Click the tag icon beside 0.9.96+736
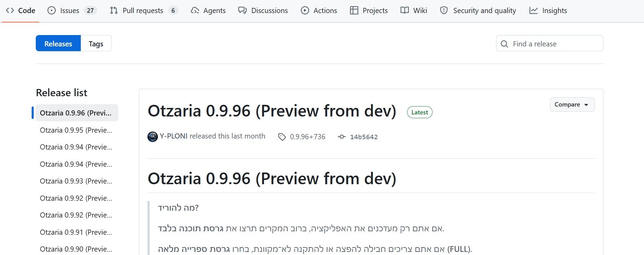The width and height of the screenshot is (644, 255). click(282, 137)
